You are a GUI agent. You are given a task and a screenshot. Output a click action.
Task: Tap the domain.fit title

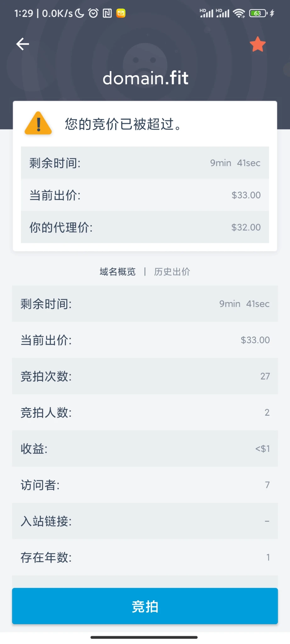[145, 78]
